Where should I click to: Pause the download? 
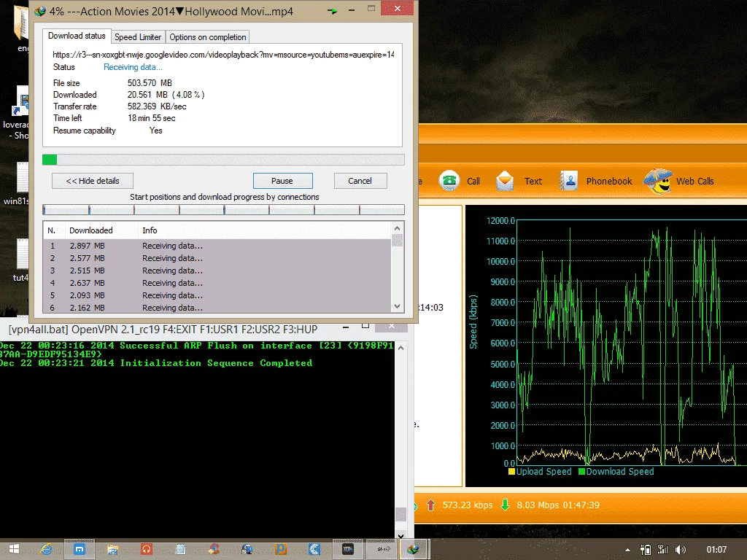[282, 181]
